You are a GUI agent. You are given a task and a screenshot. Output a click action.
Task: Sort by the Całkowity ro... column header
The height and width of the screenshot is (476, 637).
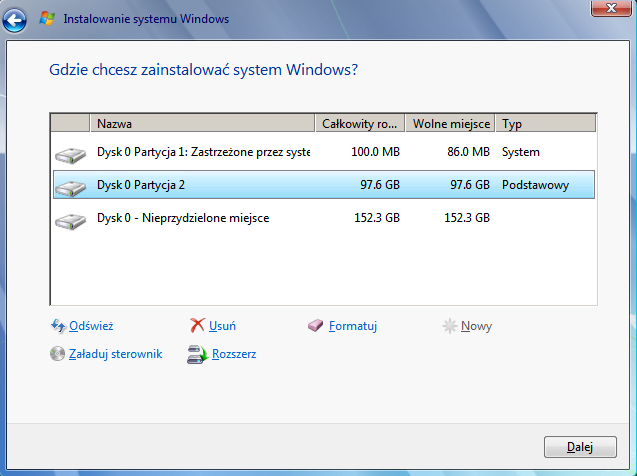(x=360, y=123)
